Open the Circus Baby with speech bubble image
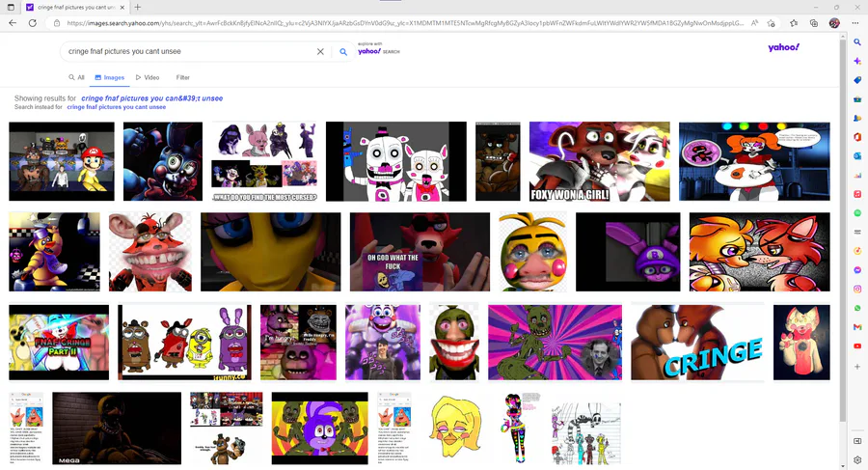Screen dimensions: 868x470 click(x=754, y=161)
